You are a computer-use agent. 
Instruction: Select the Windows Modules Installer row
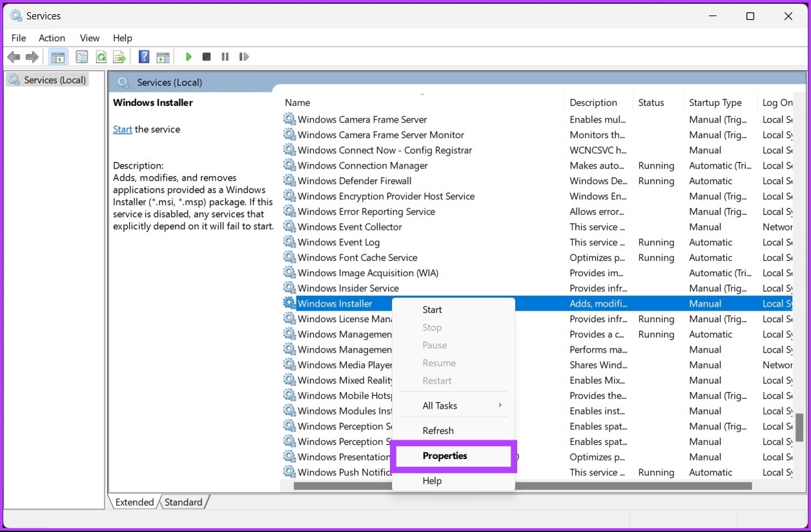pos(538,411)
